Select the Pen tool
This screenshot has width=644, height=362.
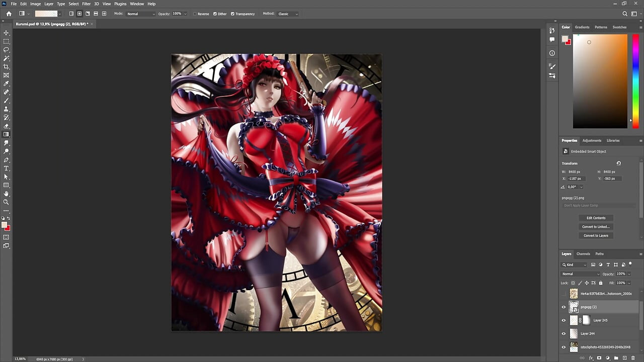coord(6,160)
